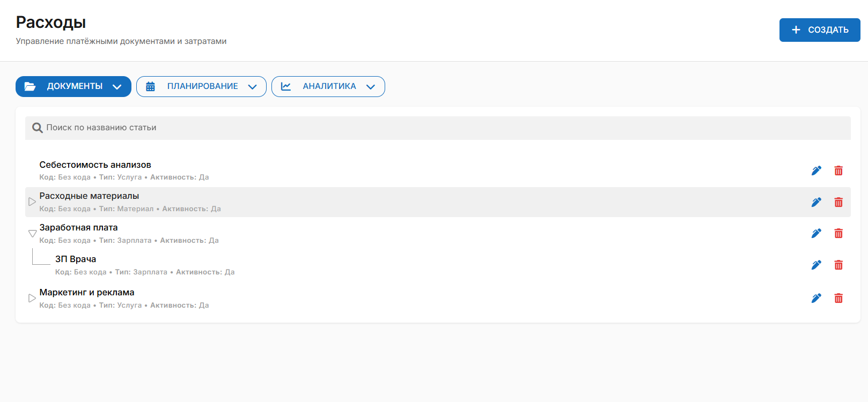Collapse the Заработная плата tree node
Viewport: 868px width, 402px height.
[x=32, y=234]
